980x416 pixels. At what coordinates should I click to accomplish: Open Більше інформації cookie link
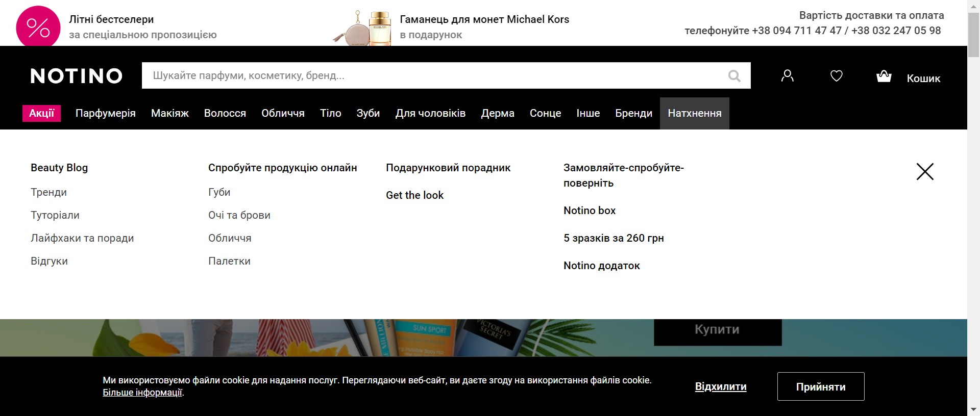pyautogui.click(x=142, y=393)
